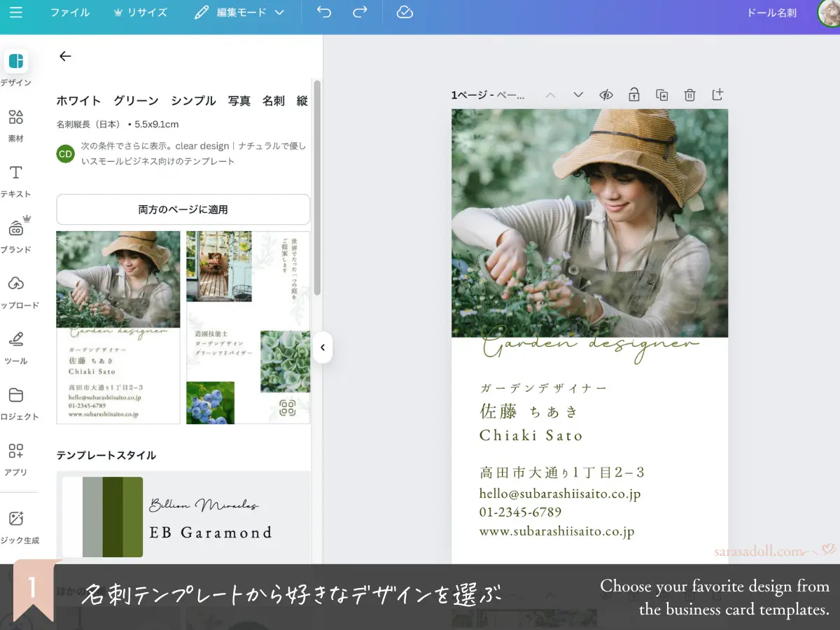
Task: Open the 編集モード dropdown
Action: 240,13
